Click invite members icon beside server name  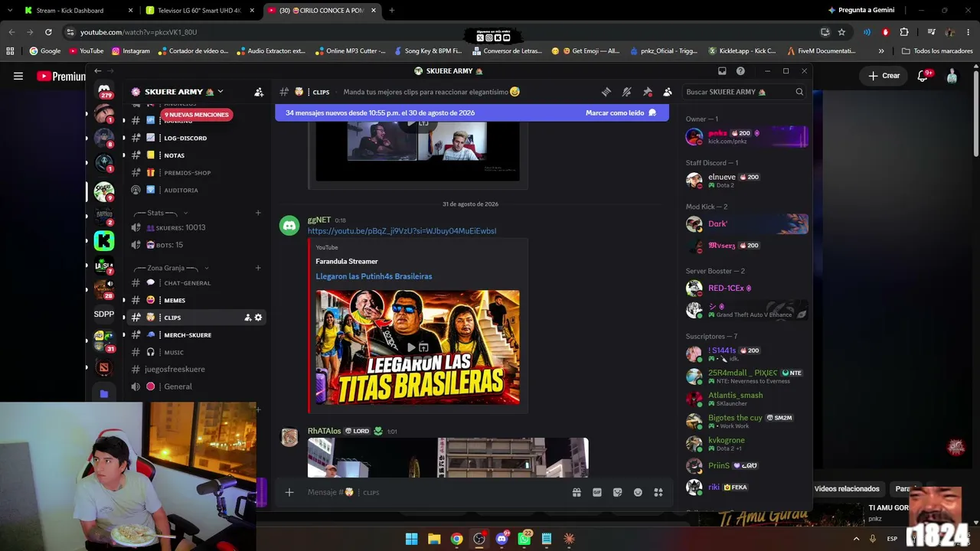[259, 92]
